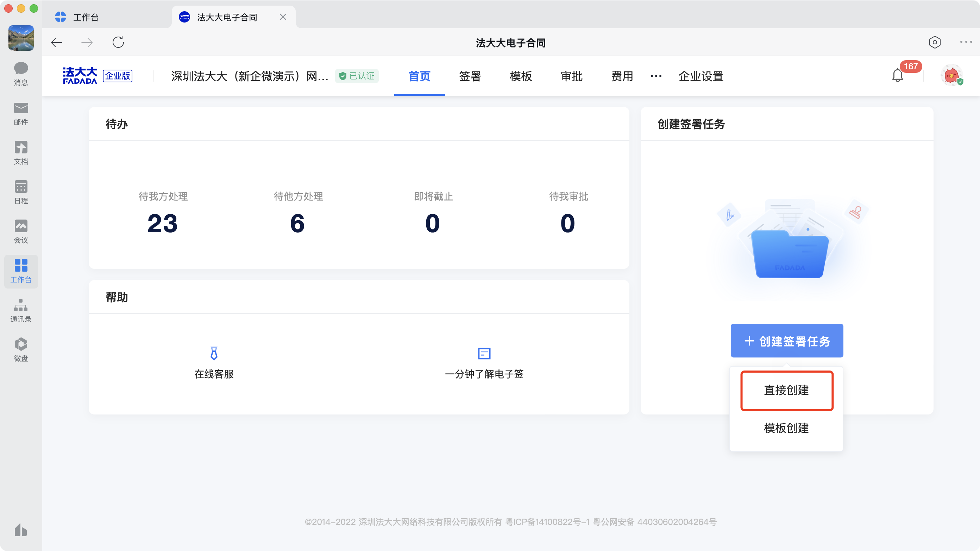This screenshot has width=980, height=551.
Task: Open 企业设置 enterprise settings
Action: 701,76
